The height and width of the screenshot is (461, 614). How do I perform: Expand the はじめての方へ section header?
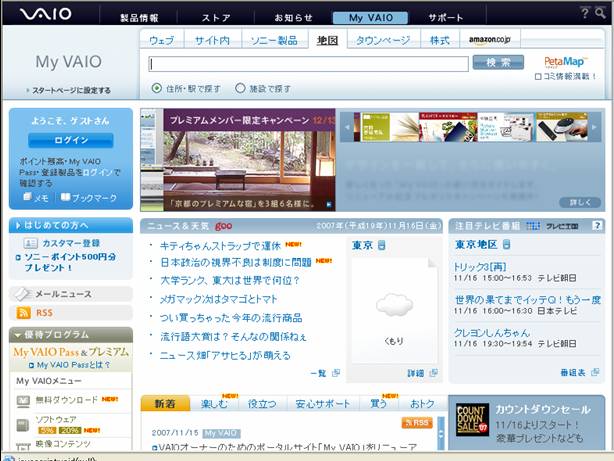(71, 225)
